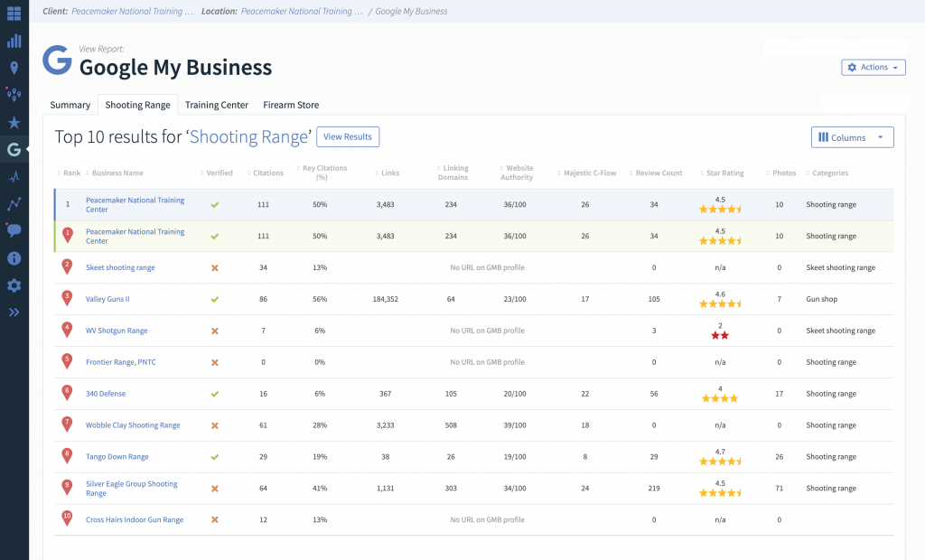The width and height of the screenshot is (925, 560).
Task: Sort table by Citations column
Action: [266, 173]
